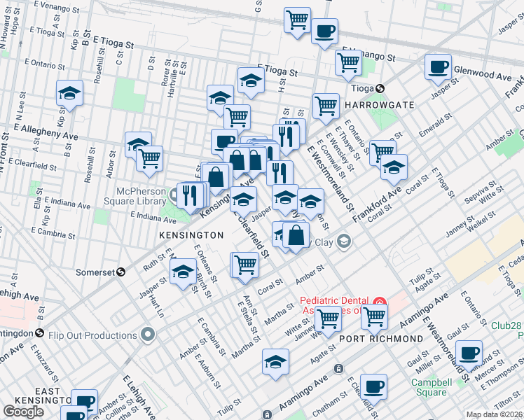Click the Glenwood Ave street label
Image resolution: width=524 pixels, height=420 pixels.
(483, 73)
